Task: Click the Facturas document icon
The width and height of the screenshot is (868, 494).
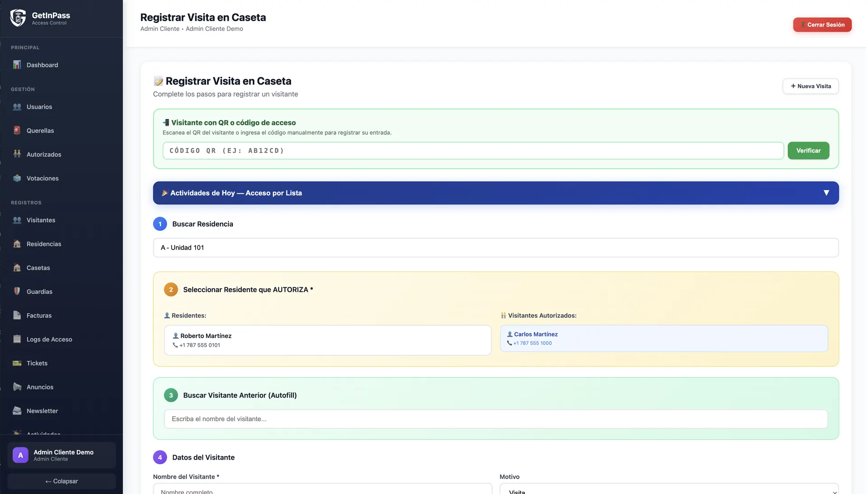Action: (17, 315)
